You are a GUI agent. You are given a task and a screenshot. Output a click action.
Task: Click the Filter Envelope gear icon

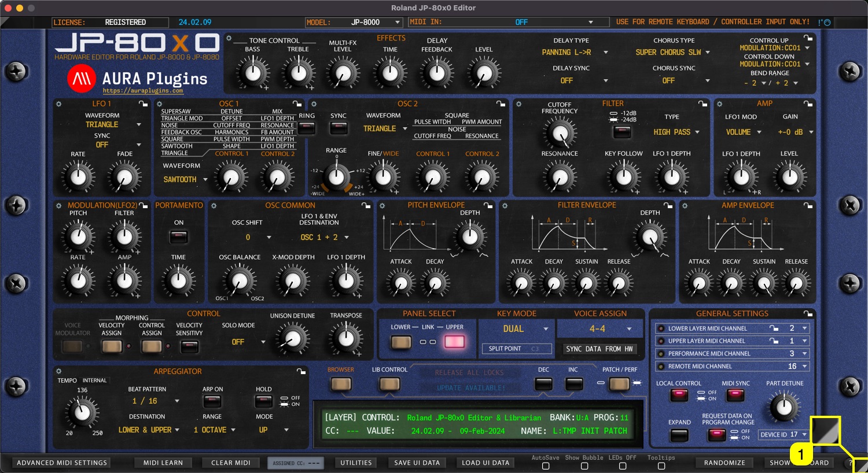coord(505,205)
